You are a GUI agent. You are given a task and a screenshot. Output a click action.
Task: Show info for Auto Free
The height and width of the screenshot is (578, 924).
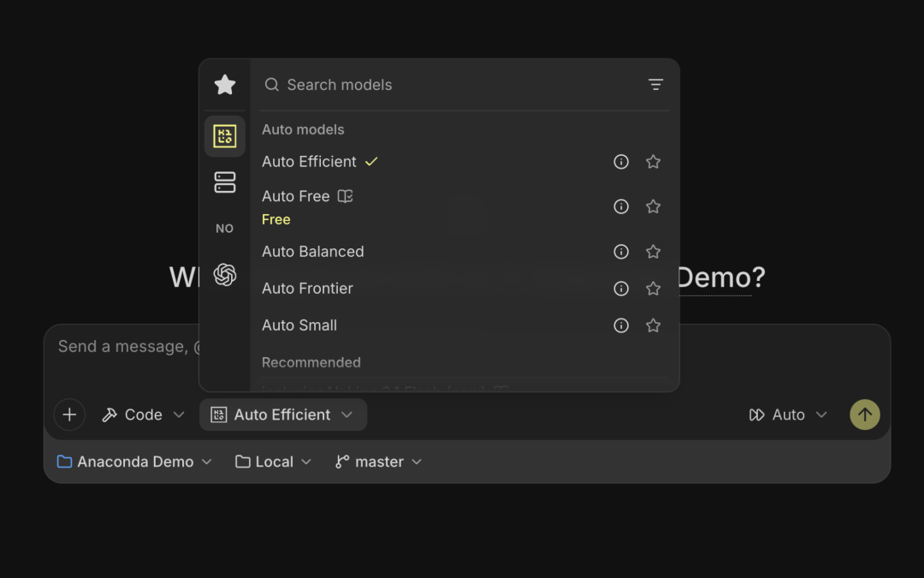[621, 206]
